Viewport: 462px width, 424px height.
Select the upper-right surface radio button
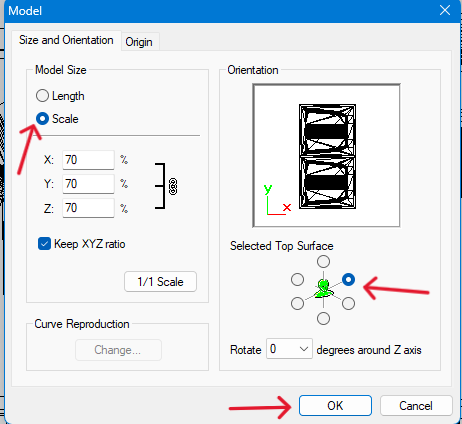coord(348,279)
